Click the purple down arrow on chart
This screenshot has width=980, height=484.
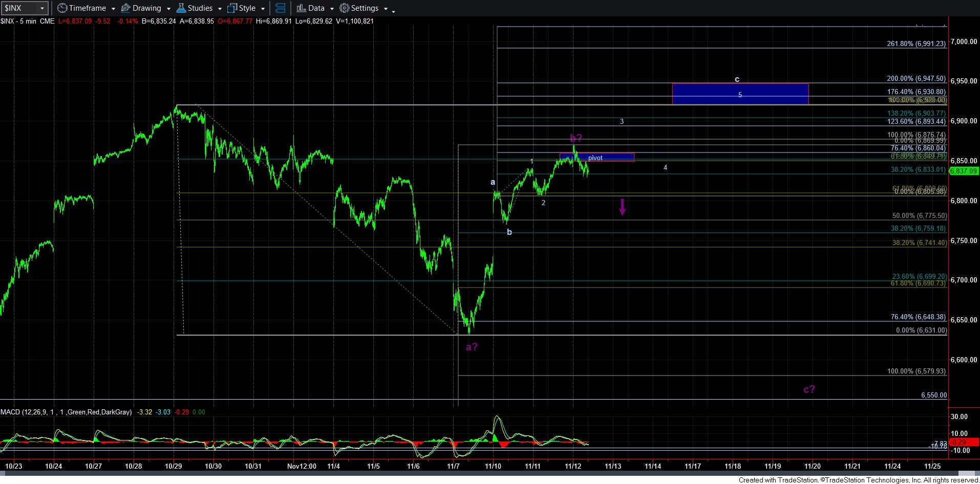coord(622,207)
